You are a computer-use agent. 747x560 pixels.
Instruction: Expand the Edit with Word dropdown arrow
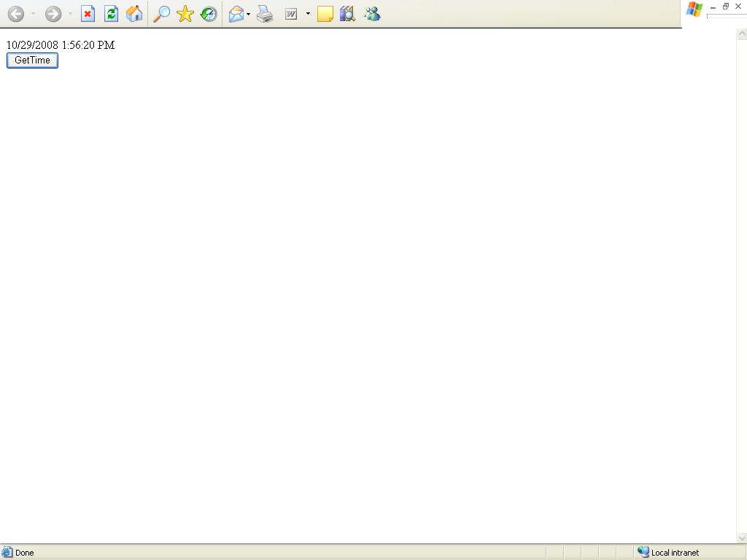coord(308,14)
